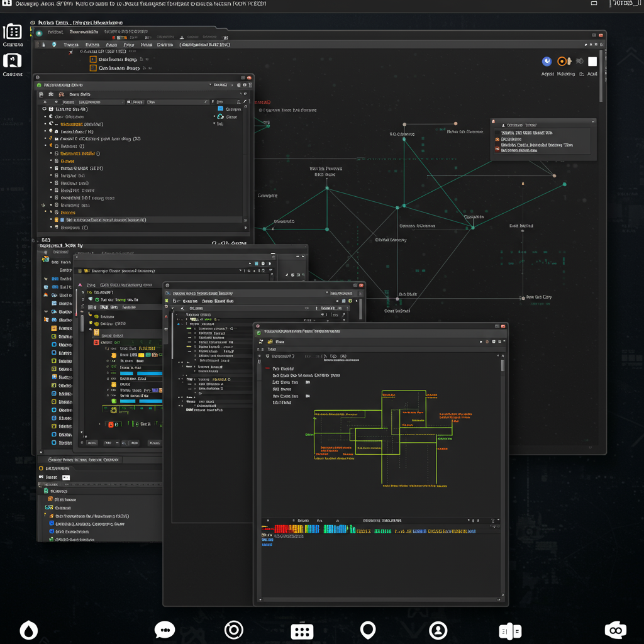This screenshot has width=644, height=644.
Task: Click the blue circle icon in main window corner
Action: (547, 61)
